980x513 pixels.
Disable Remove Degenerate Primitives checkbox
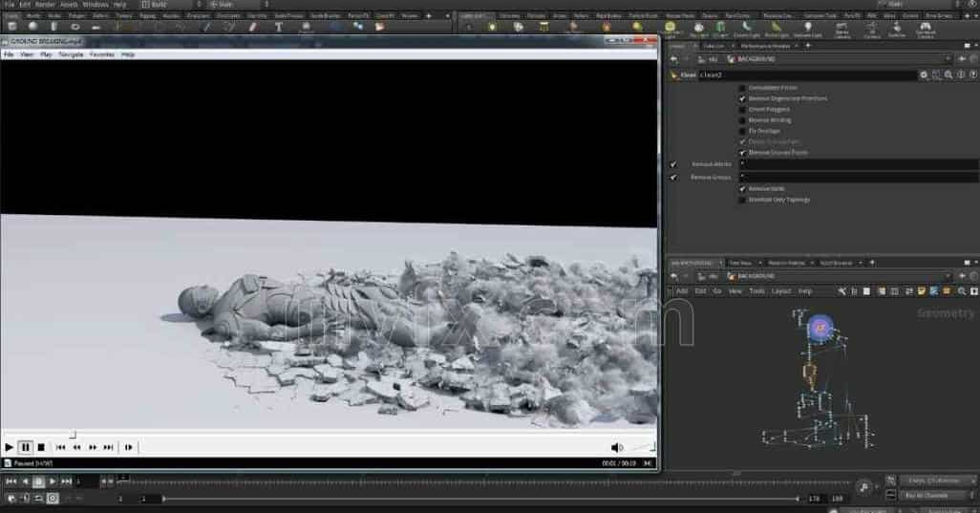pos(742,98)
